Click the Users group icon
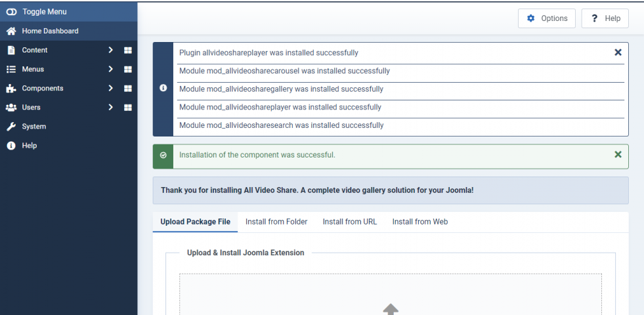Screen dimensions: 644x315 11,108
